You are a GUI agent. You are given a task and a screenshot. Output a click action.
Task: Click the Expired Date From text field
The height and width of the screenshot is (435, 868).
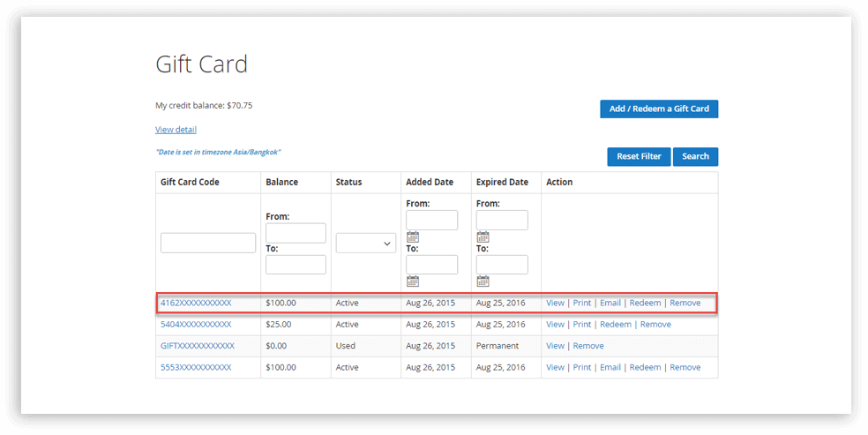502,220
